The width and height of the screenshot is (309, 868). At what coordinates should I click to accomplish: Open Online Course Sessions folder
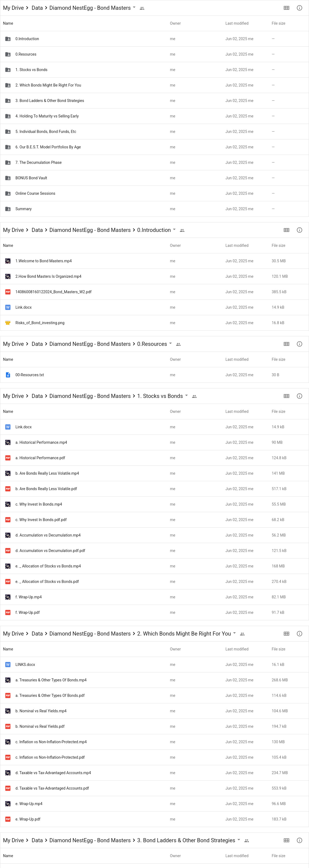[154, 193]
